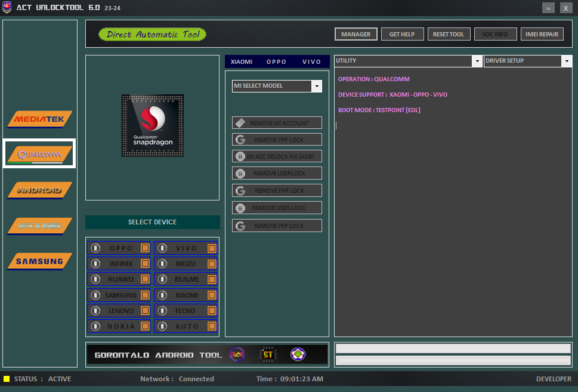Viewport: 578px width, 392px height.
Task: Click the power icon on VIVO device row
Action: point(162,248)
